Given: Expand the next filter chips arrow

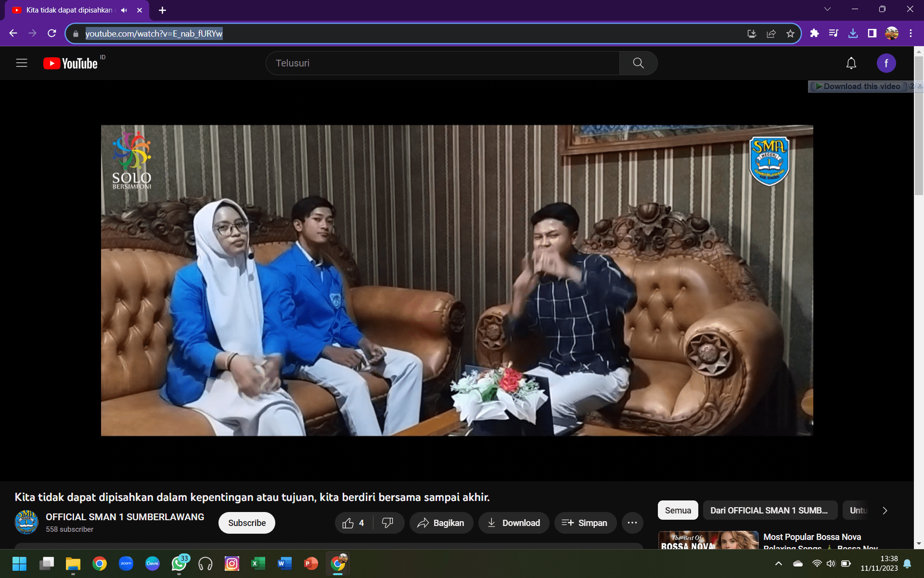Looking at the screenshot, I should coord(885,511).
